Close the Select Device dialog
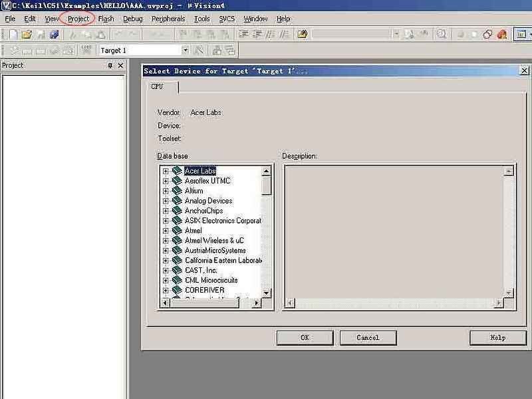This screenshot has height=399, width=532. 524,70
